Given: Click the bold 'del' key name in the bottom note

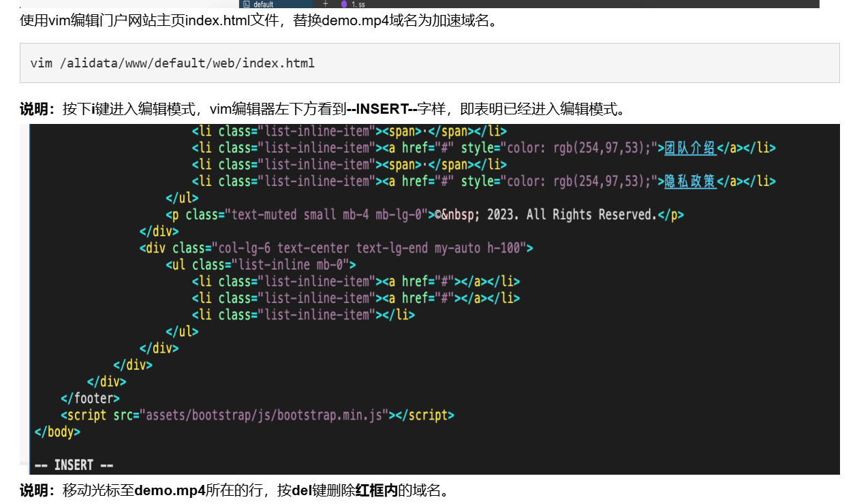Looking at the screenshot, I should pos(301,490).
